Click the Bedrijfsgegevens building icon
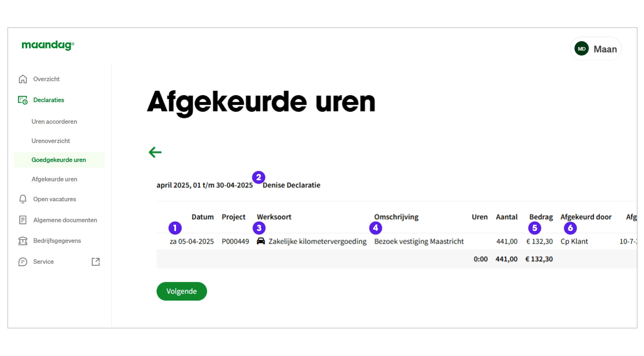Image resolution: width=644 pixels, height=356 pixels. [x=22, y=241]
